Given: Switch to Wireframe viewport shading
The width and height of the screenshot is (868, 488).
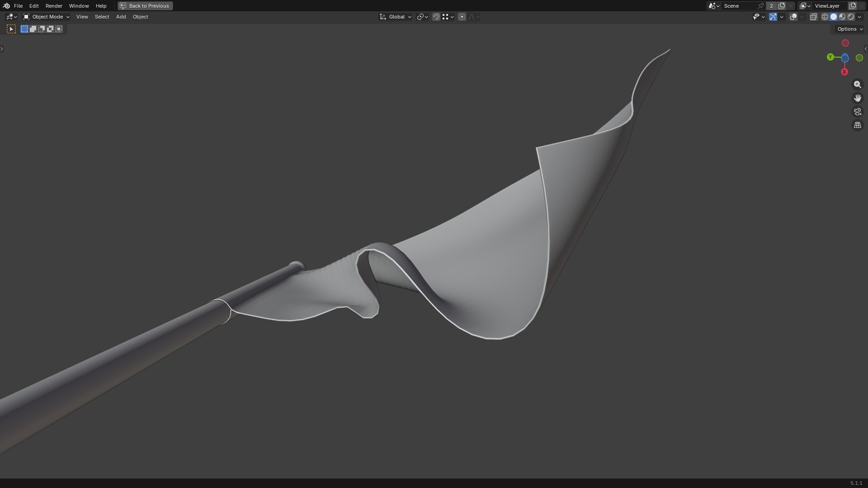Looking at the screenshot, I should pos(825,17).
